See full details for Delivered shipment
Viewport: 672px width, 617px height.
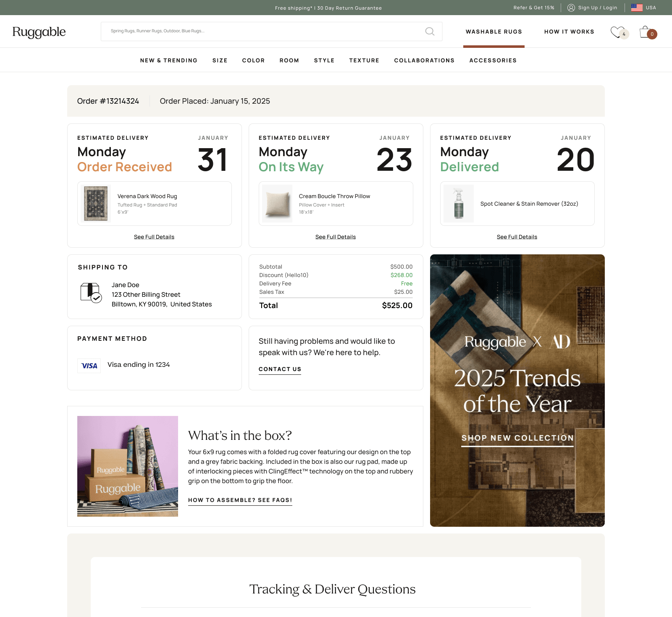click(517, 237)
